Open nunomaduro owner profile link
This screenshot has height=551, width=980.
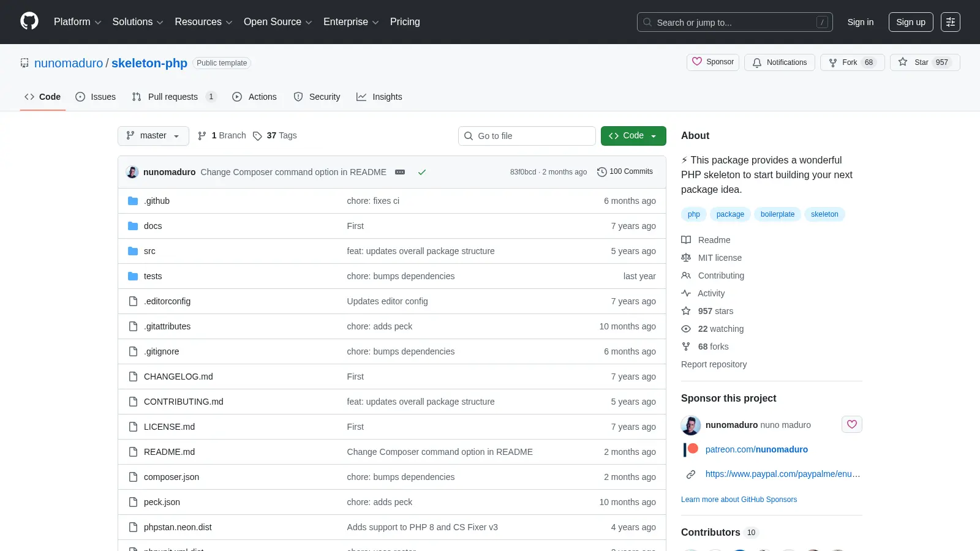(69, 63)
